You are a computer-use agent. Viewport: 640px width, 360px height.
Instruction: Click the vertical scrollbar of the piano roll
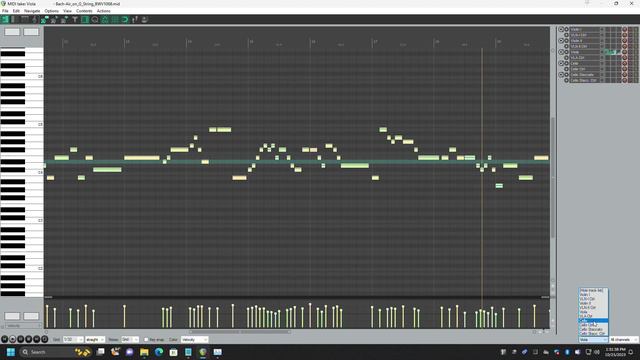point(553,178)
